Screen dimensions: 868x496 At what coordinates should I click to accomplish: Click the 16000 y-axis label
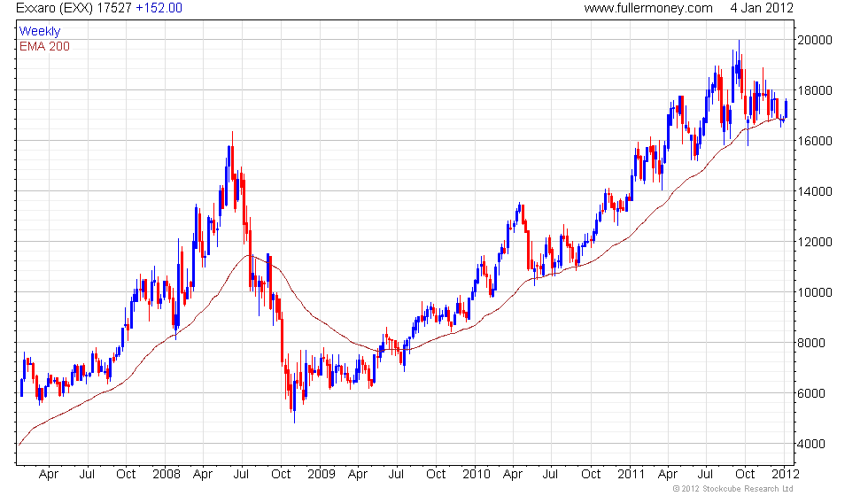coord(814,141)
